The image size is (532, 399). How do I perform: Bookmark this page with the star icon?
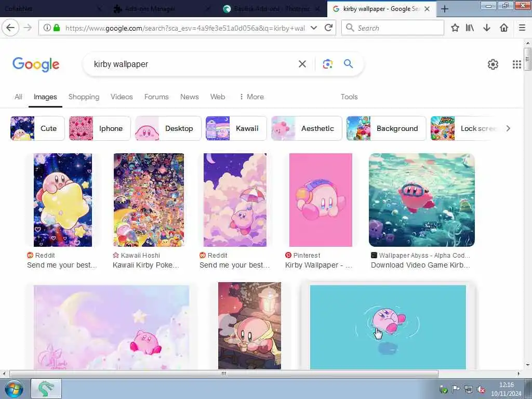(x=455, y=28)
